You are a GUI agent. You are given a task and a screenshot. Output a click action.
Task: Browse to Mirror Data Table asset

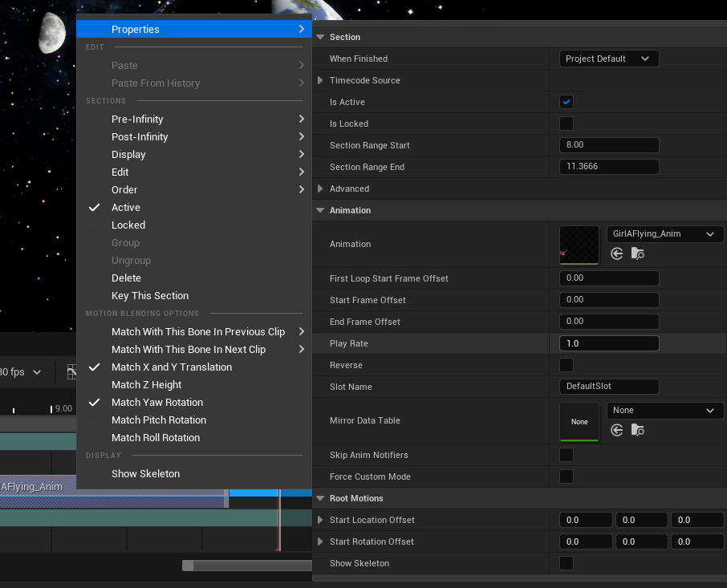point(637,430)
